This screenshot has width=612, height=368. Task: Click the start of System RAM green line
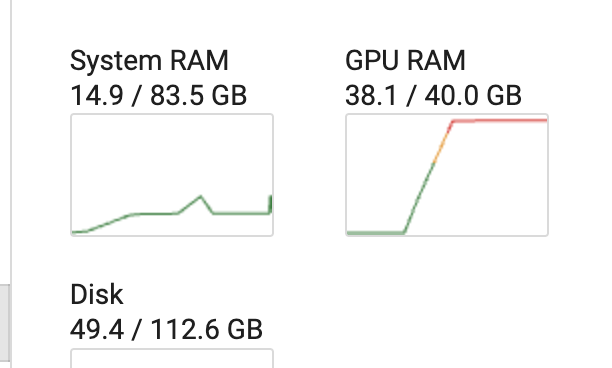pyautogui.click(x=78, y=232)
